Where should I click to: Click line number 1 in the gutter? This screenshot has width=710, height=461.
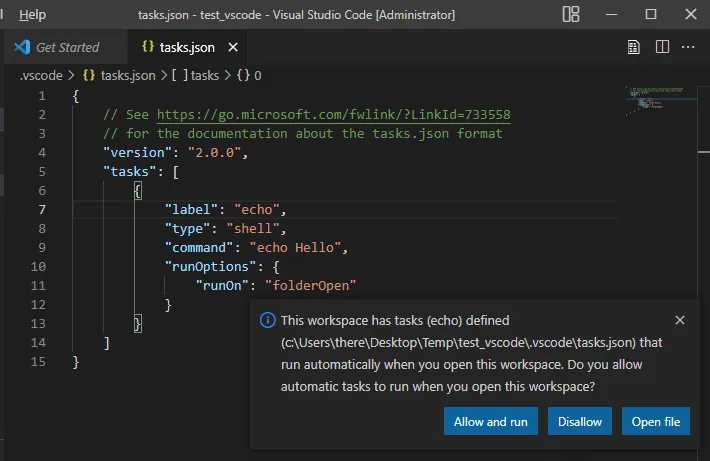(42, 96)
